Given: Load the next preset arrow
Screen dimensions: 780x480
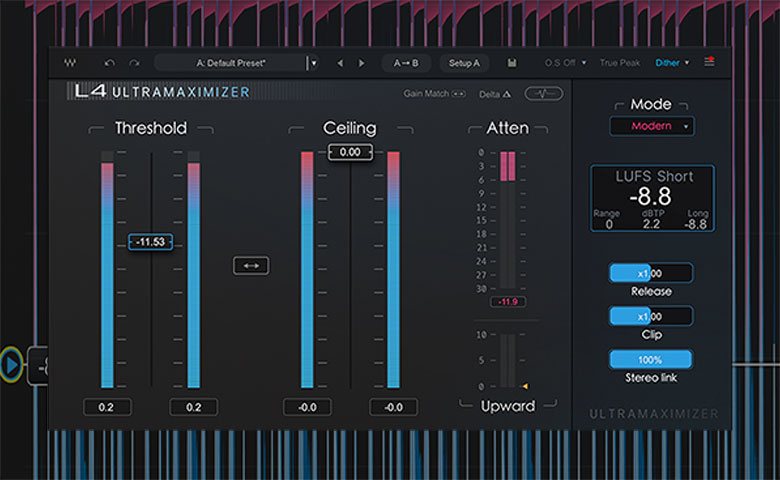Looking at the screenshot, I should 362,63.
